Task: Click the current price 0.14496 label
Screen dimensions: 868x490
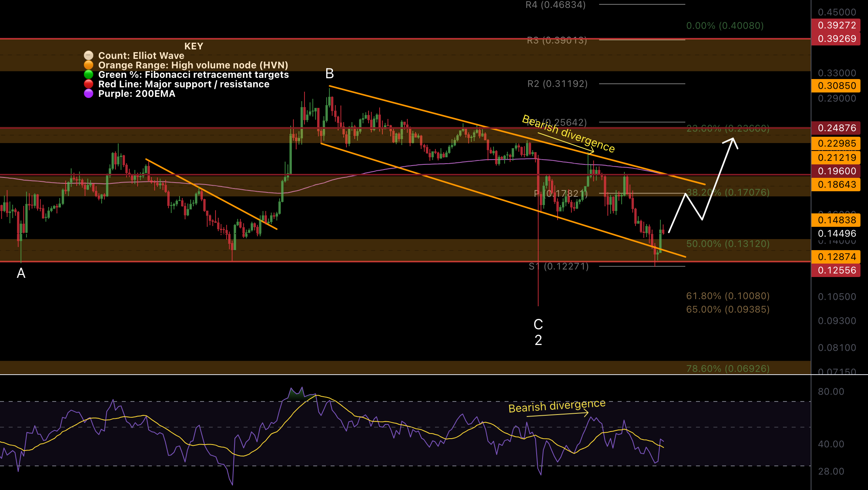Action: pyautogui.click(x=836, y=234)
